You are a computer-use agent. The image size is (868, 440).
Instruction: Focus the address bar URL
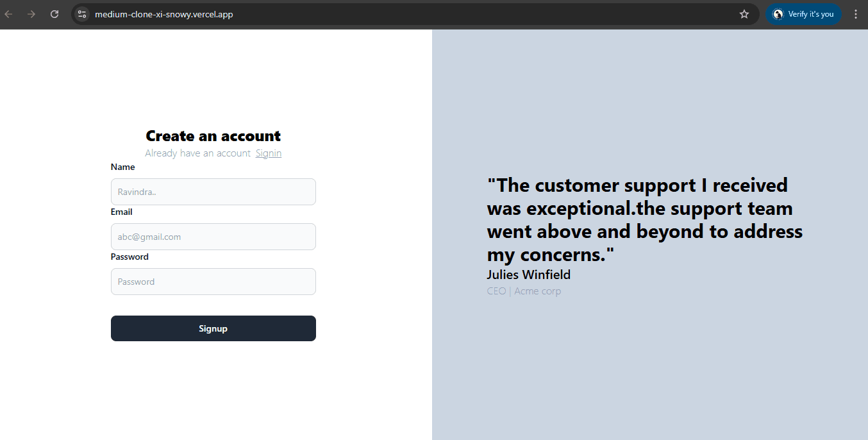[164, 14]
